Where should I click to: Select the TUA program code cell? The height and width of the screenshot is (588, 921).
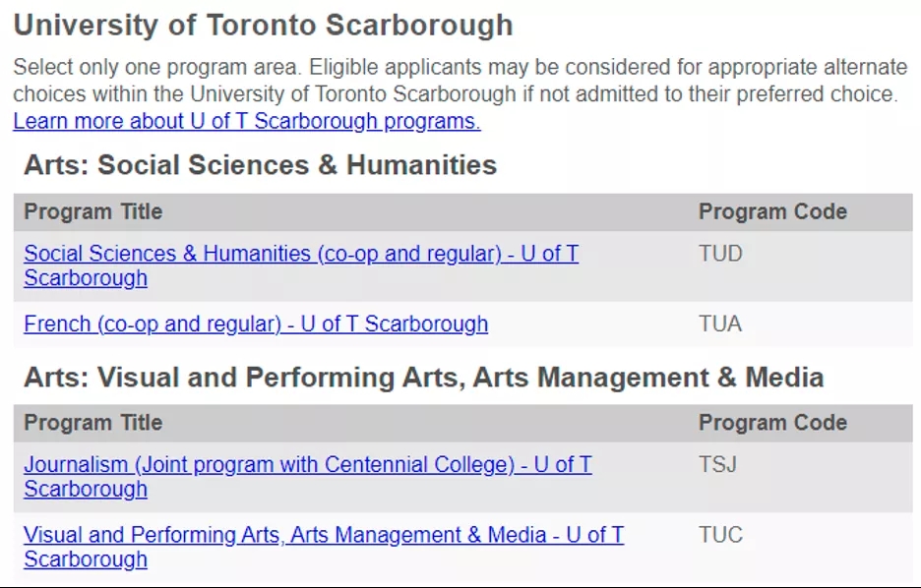[x=720, y=323]
